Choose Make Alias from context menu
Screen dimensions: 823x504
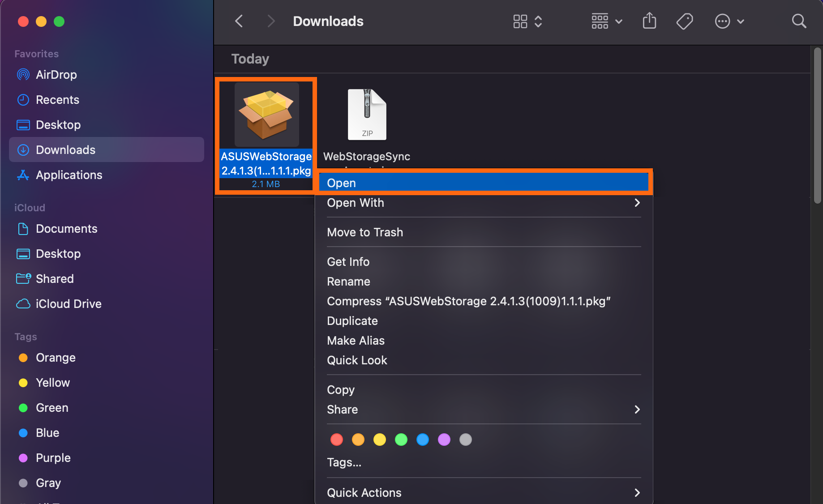point(484,341)
